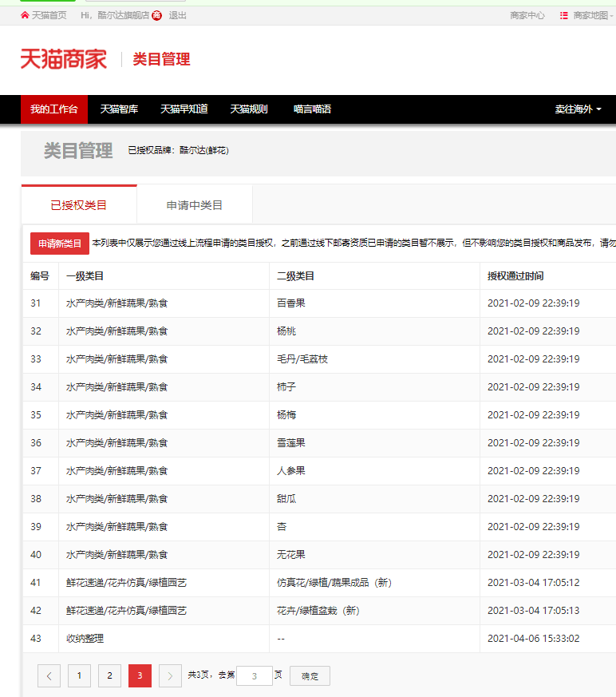This screenshot has width=616, height=697.
Task: Open 天猫智库 menu item
Action: point(119,109)
